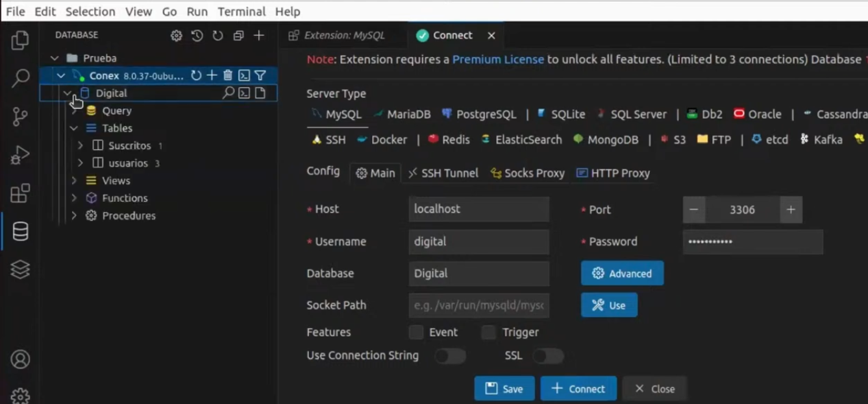Open the terminal icon on the Digital row
Viewport: 868px width, 404px height.
[244, 93]
